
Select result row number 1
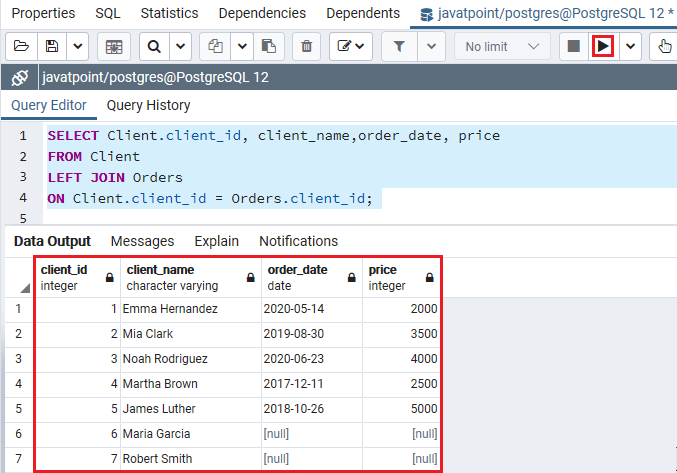pos(19,309)
